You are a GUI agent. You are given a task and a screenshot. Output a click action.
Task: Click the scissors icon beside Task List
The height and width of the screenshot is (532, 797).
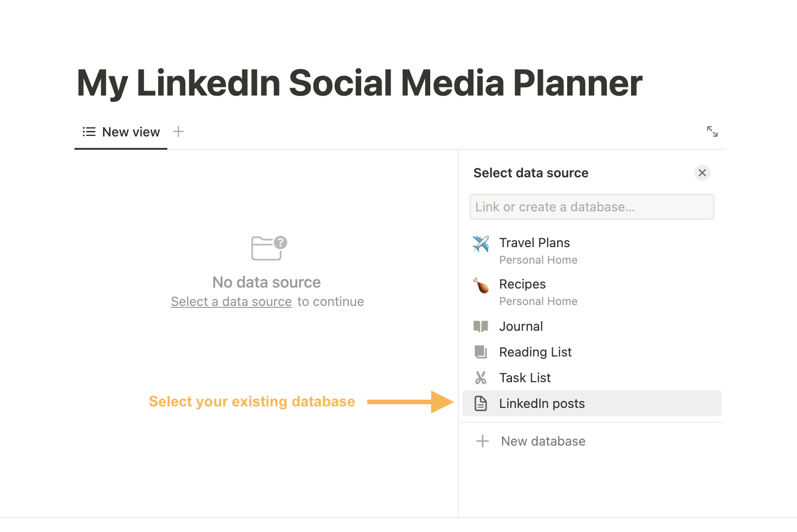point(481,378)
